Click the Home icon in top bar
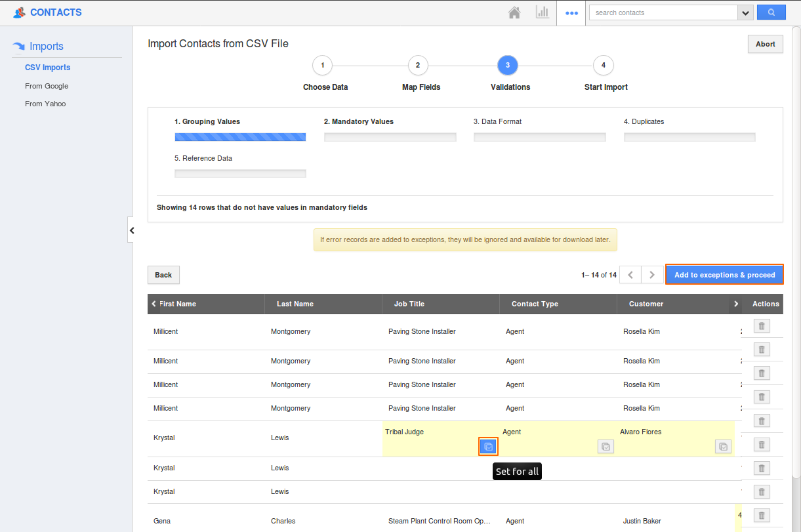Viewport: 801px width, 532px height. (x=514, y=12)
